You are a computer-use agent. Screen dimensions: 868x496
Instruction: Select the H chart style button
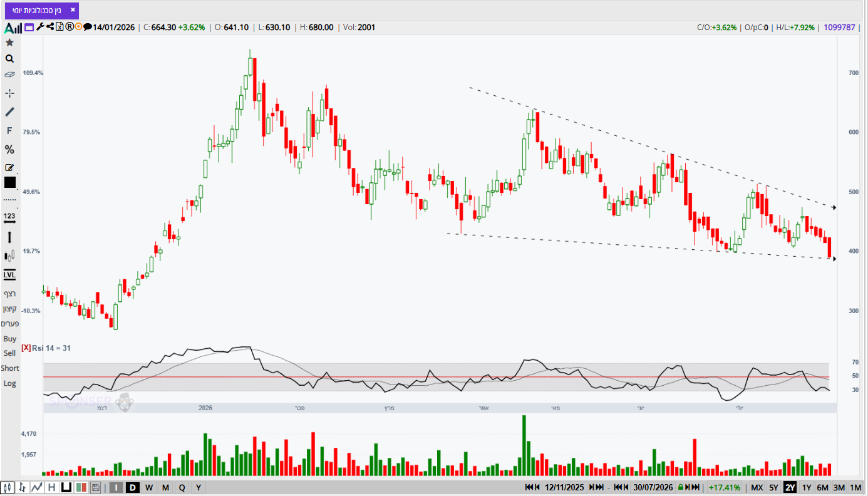pos(51,487)
